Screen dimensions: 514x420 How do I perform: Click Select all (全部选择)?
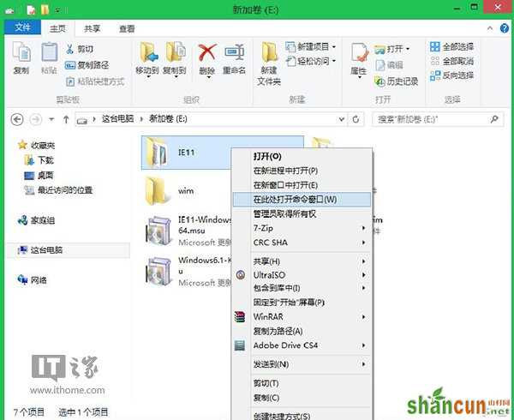click(x=451, y=46)
